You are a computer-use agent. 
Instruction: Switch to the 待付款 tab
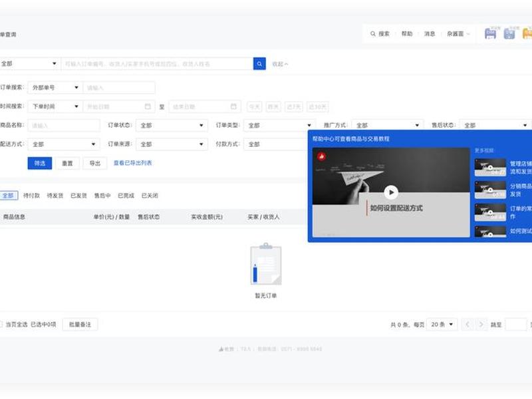pos(31,196)
